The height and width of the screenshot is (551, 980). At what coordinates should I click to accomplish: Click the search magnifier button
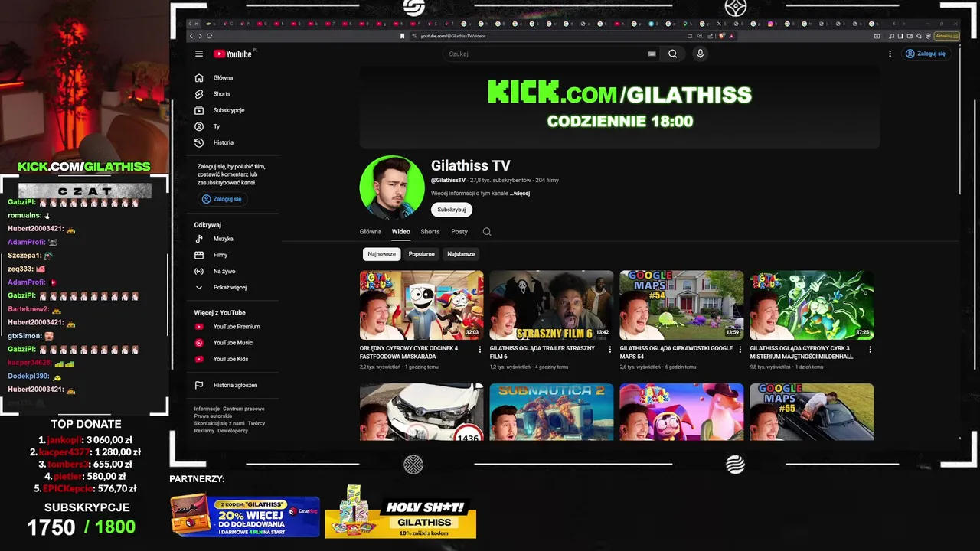pos(672,54)
